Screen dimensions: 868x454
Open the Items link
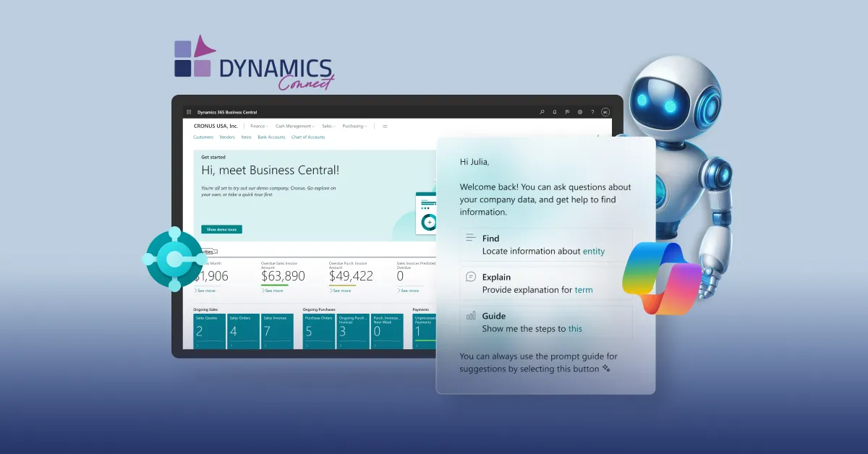(x=247, y=137)
